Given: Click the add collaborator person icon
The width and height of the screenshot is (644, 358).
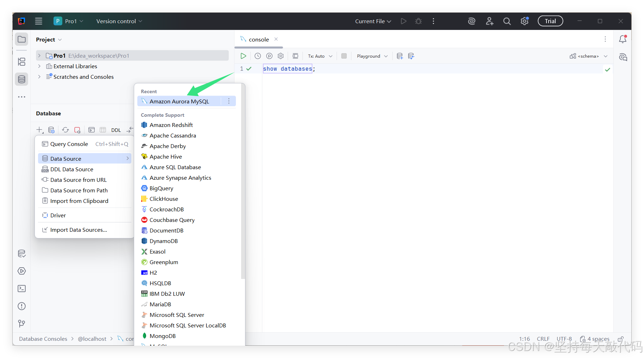Looking at the screenshot, I should pos(489,21).
